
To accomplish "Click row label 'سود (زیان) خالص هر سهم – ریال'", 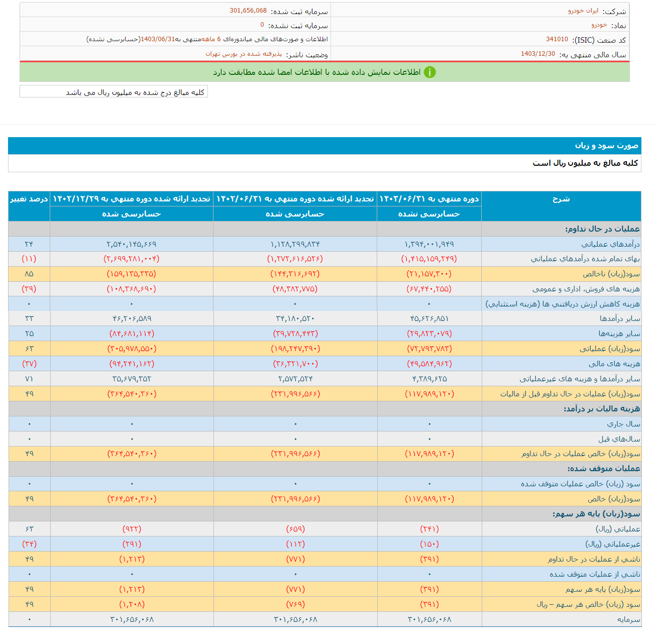I will click(588, 604).
